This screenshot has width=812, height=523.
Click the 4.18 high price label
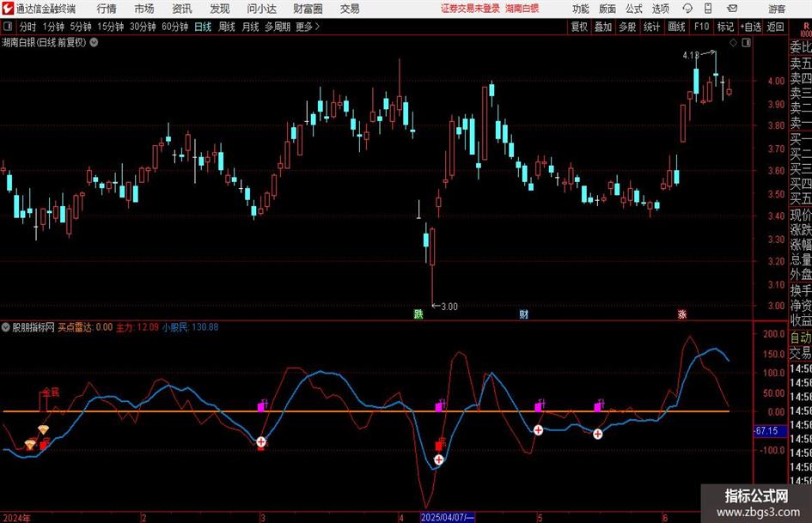[x=690, y=55]
